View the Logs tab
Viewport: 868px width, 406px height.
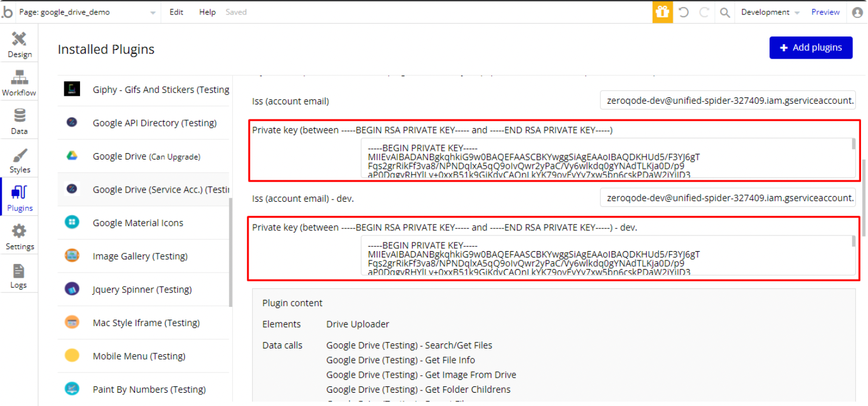(x=19, y=275)
